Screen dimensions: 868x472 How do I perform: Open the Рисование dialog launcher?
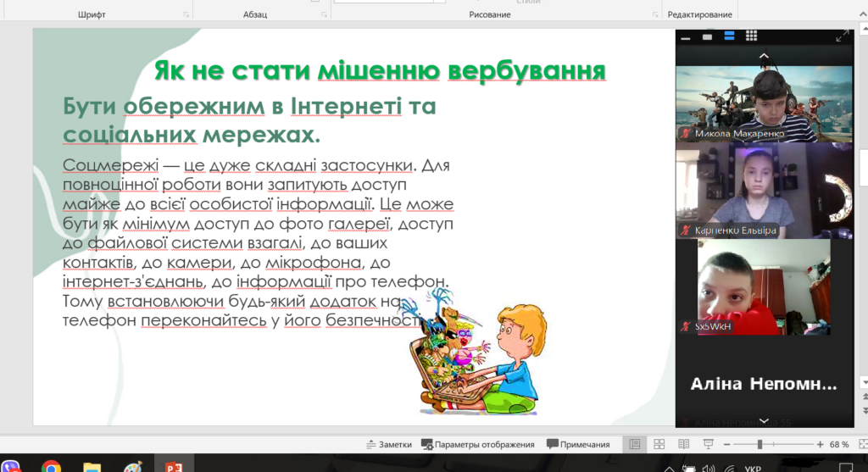655,15
